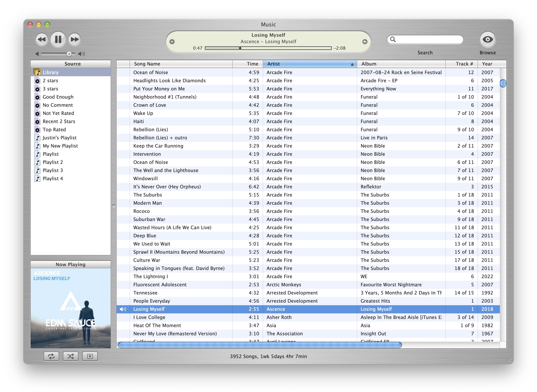Click the left arrow icon in display

tap(172, 42)
